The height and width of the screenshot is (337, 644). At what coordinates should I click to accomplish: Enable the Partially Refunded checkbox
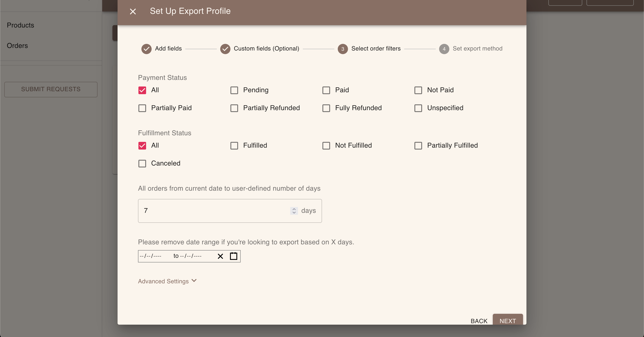pyautogui.click(x=234, y=108)
